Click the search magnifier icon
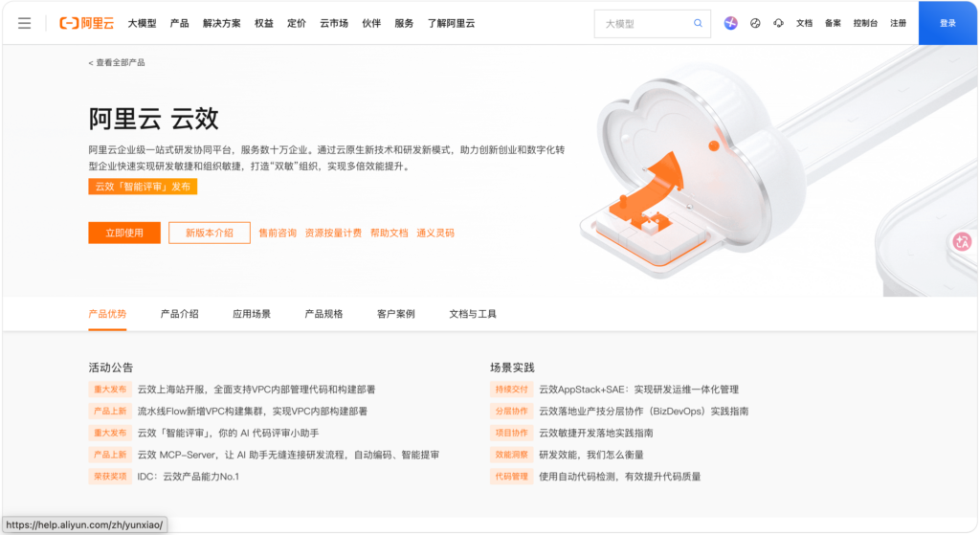This screenshot has width=980, height=535. 698,23
